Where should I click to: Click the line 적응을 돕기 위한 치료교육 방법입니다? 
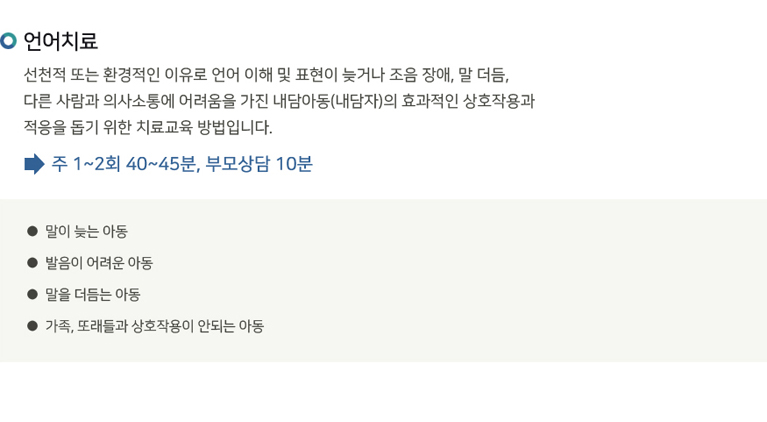tap(148, 127)
